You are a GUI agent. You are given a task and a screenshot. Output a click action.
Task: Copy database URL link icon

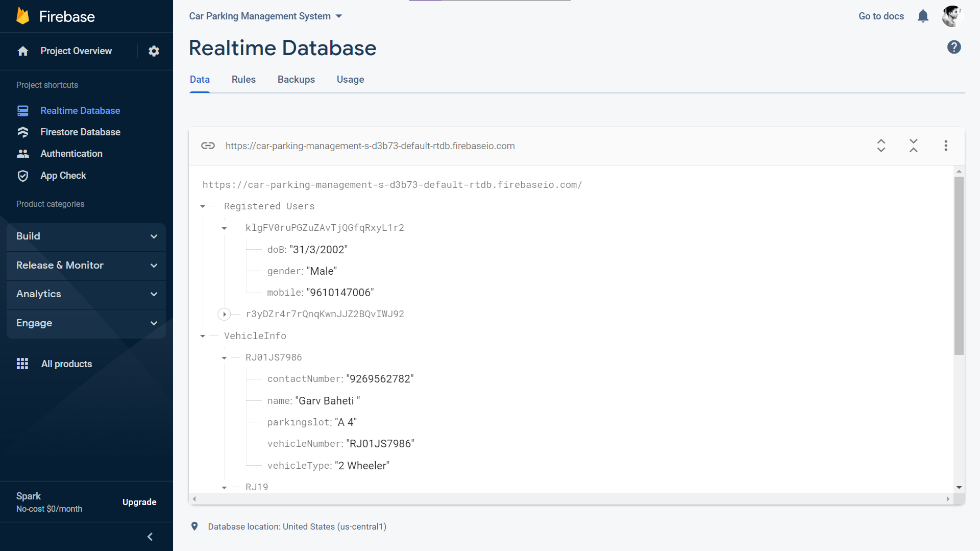208,146
